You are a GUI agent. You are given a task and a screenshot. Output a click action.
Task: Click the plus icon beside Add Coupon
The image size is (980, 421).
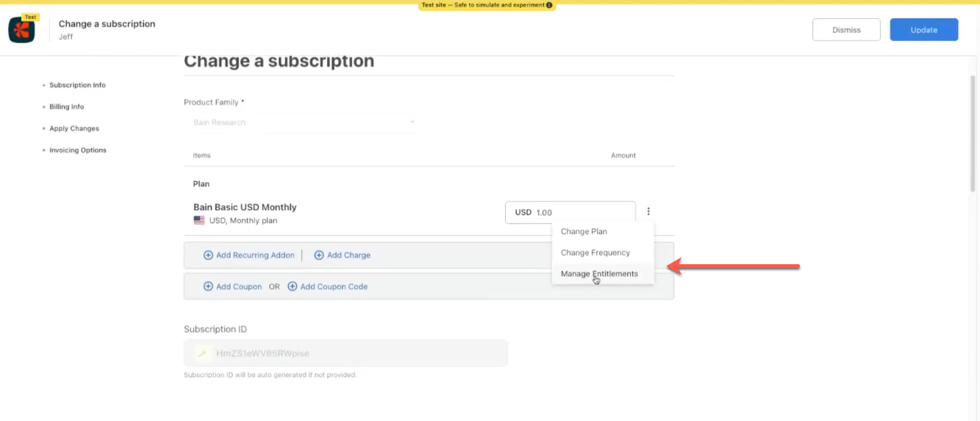coord(208,286)
